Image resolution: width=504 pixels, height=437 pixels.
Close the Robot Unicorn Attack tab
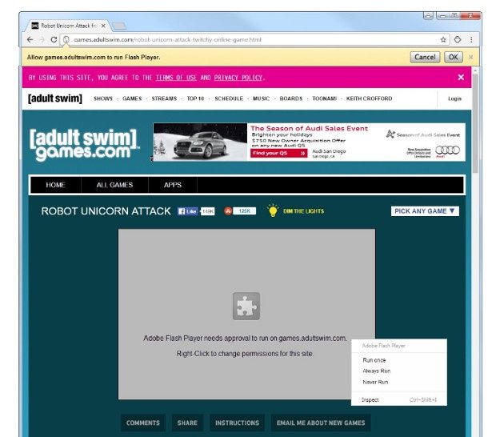[x=103, y=26]
